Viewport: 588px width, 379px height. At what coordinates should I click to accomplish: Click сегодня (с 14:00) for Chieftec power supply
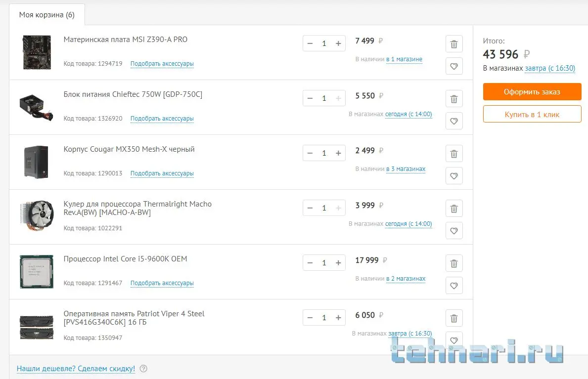[x=408, y=114]
